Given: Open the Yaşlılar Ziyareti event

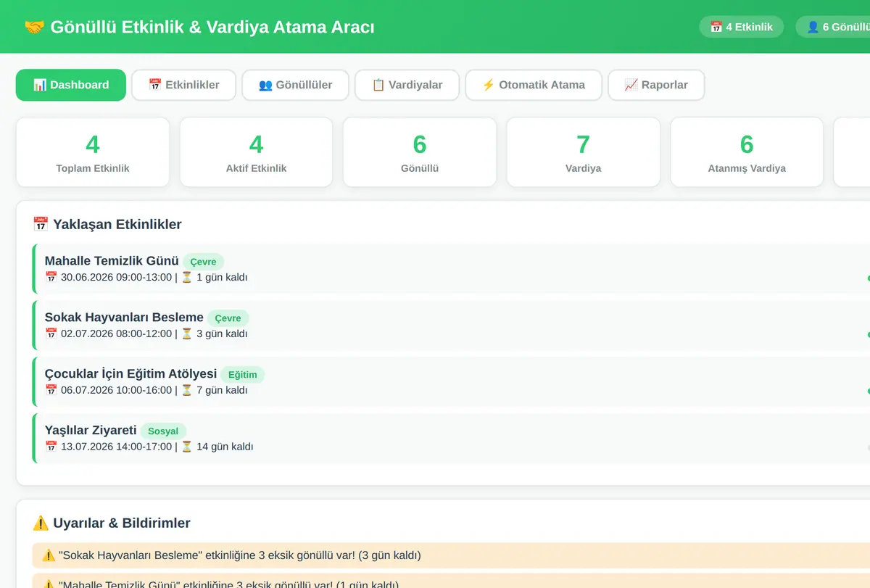Looking at the screenshot, I should 451,439.
